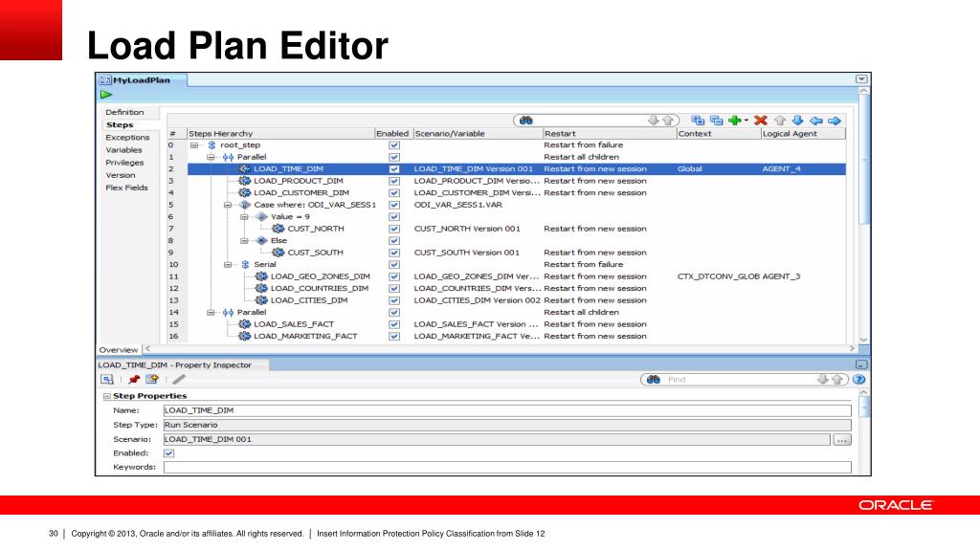The width and height of the screenshot is (980, 551).
Task: Find next match with the steps search down arrow
Action: coord(653,120)
